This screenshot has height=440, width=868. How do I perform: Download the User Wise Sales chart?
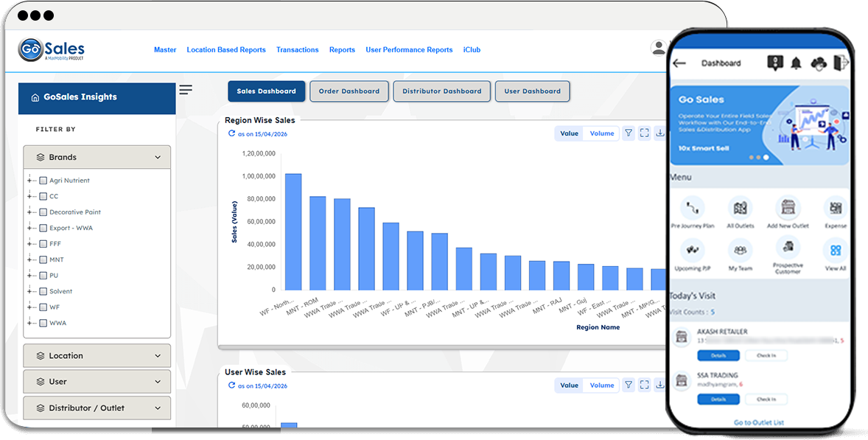(660, 385)
